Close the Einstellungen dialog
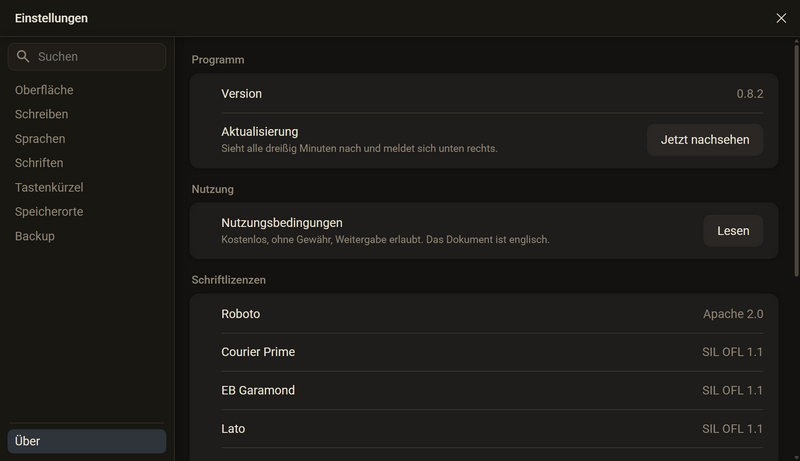 [x=781, y=18]
